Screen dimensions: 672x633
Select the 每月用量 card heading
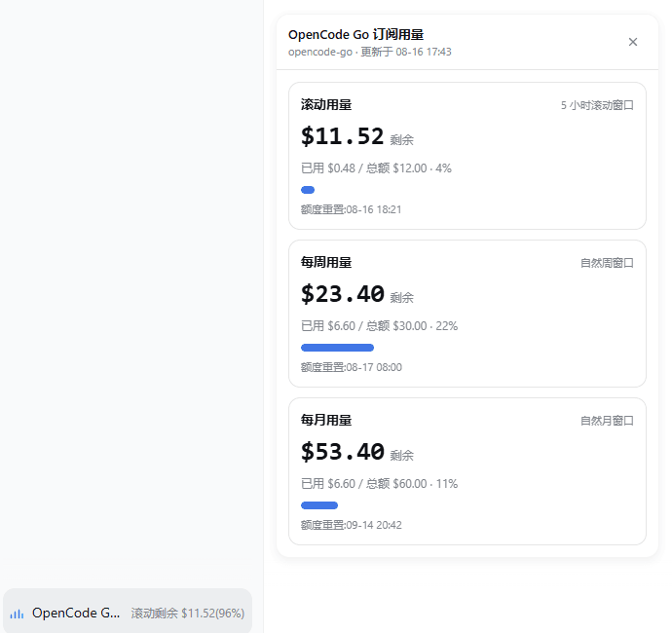[x=326, y=420]
